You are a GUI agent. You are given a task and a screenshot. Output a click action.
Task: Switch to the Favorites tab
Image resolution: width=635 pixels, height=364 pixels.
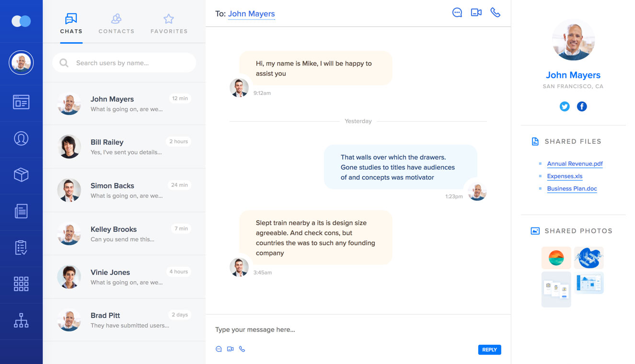click(x=169, y=24)
